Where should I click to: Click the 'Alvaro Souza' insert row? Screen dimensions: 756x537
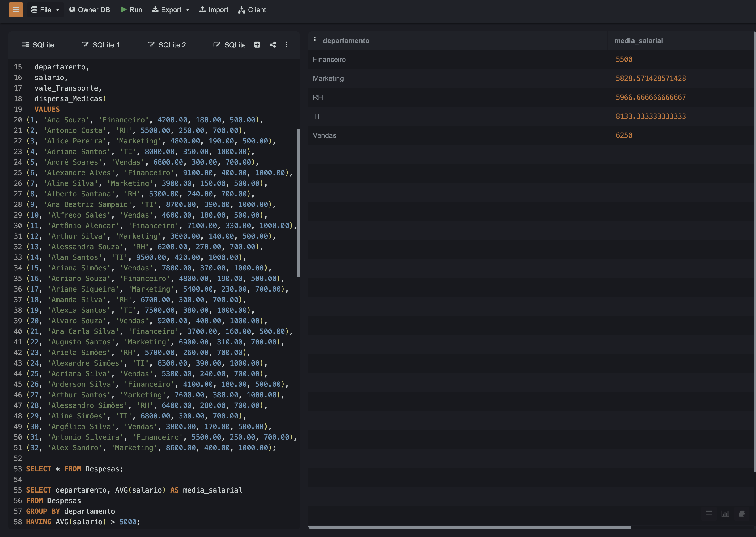click(x=147, y=321)
